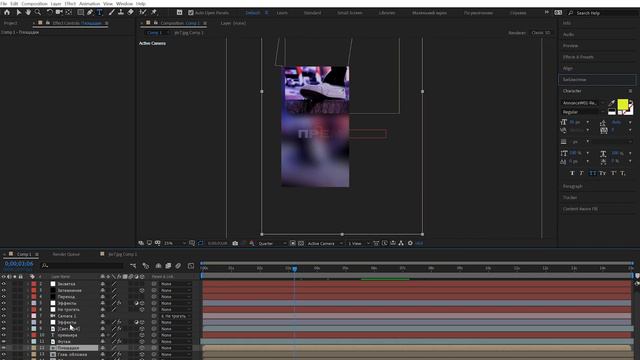Click the eyedropper in Character panel
The width and height of the screenshot is (640, 360).
(x=611, y=103)
